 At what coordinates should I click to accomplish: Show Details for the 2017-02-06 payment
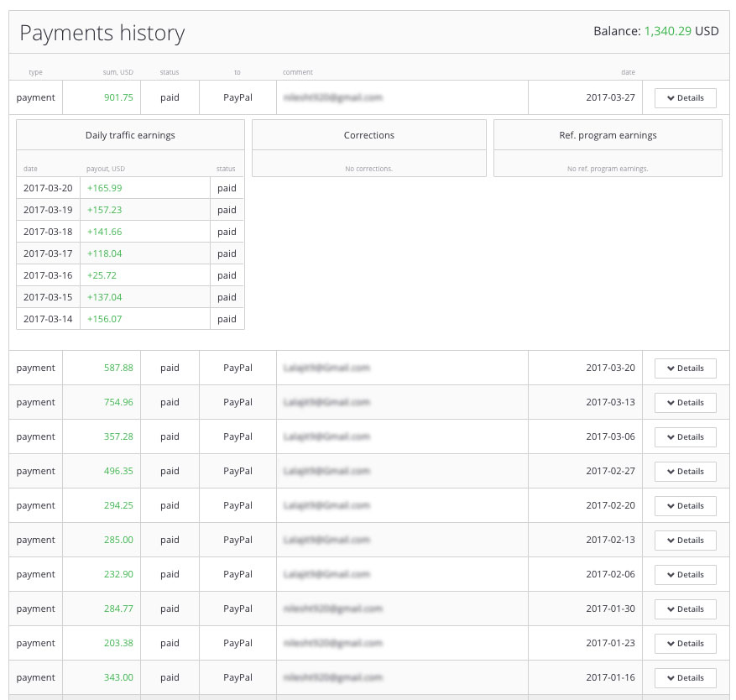point(686,575)
